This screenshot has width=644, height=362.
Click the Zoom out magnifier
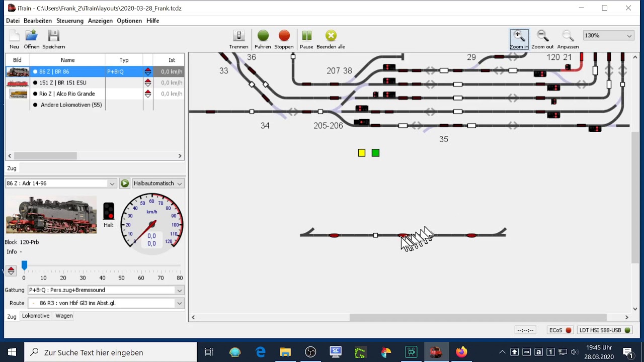click(x=542, y=36)
